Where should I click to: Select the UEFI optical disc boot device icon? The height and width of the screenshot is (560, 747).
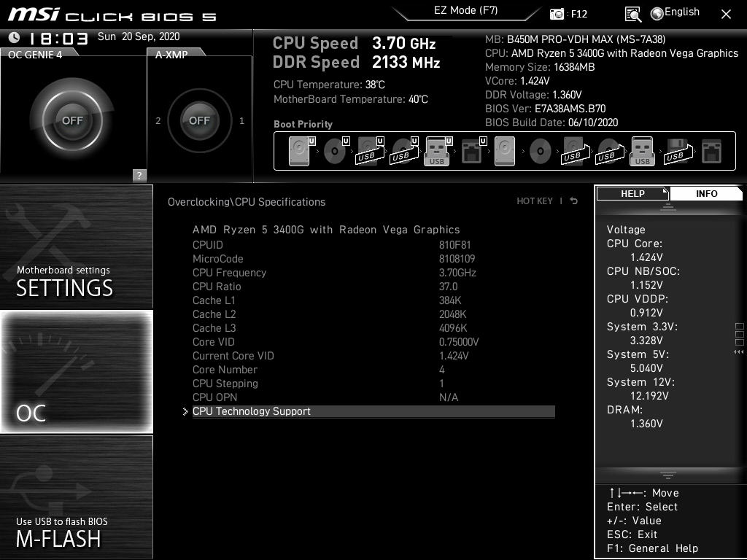click(336, 151)
